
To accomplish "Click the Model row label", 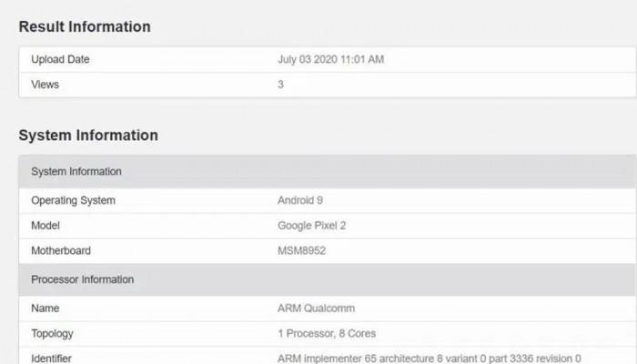I will [x=45, y=226].
